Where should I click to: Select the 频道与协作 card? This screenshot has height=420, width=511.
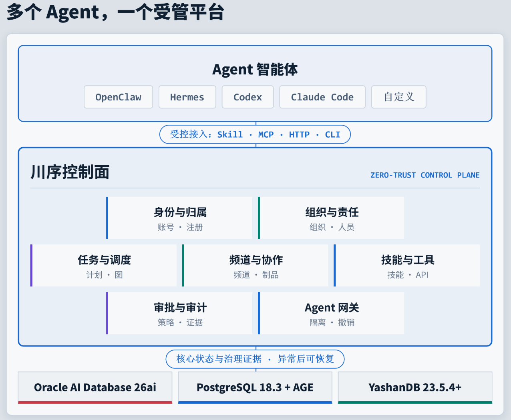pyautogui.click(x=255, y=266)
